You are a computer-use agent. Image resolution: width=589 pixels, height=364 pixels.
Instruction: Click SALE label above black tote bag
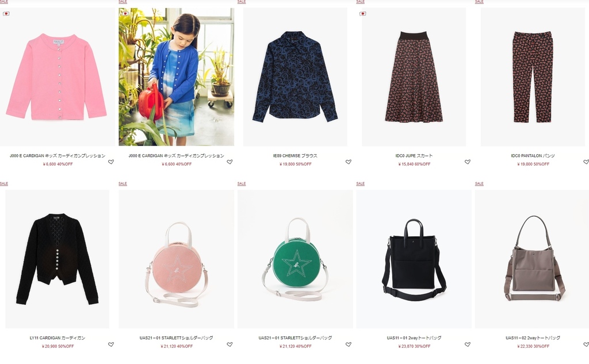(360, 183)
